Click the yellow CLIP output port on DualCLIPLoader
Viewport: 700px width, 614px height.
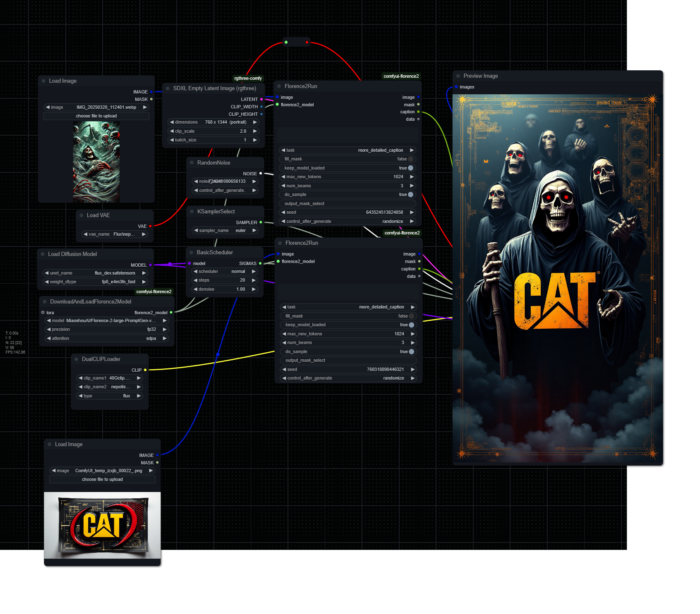(x=145, y=370)
